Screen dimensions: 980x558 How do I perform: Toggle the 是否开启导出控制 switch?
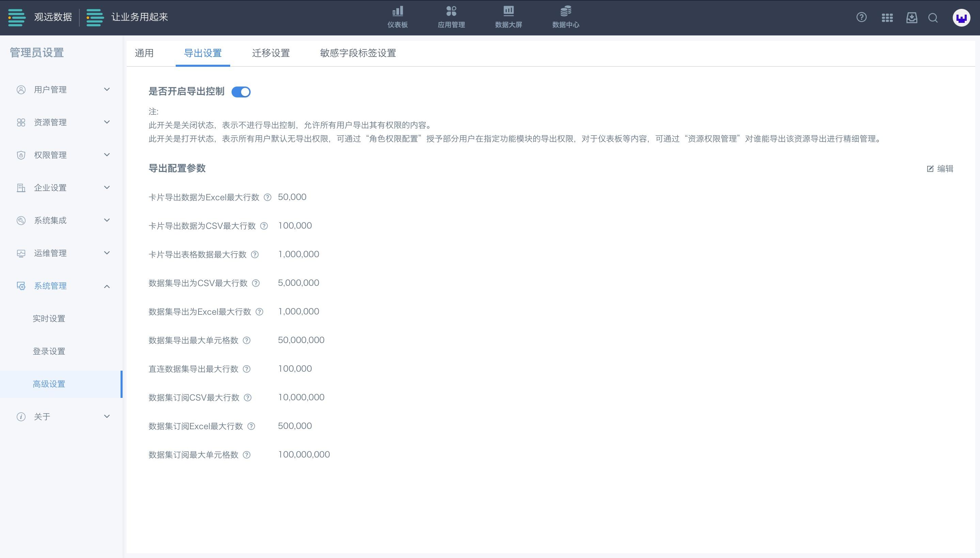(x=241, y=92)
